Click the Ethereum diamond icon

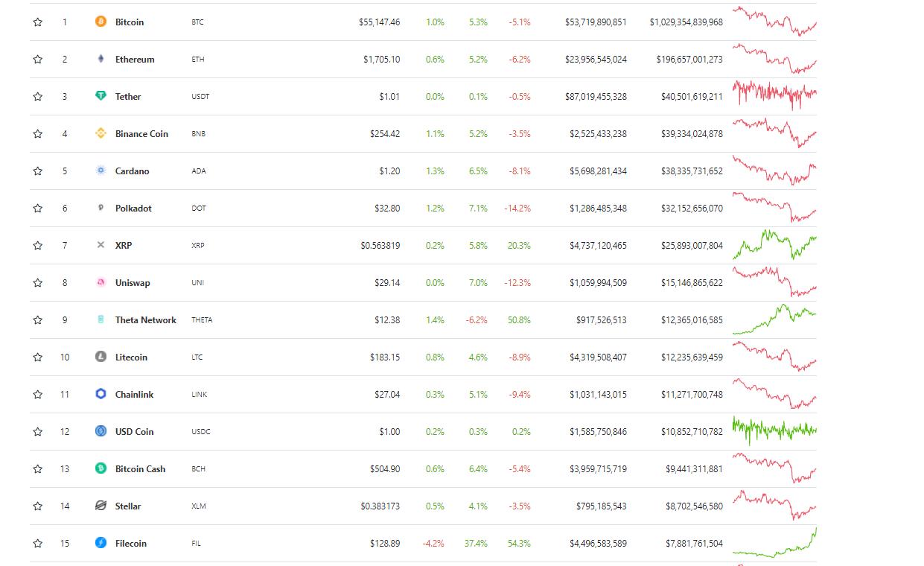(100, 59)
